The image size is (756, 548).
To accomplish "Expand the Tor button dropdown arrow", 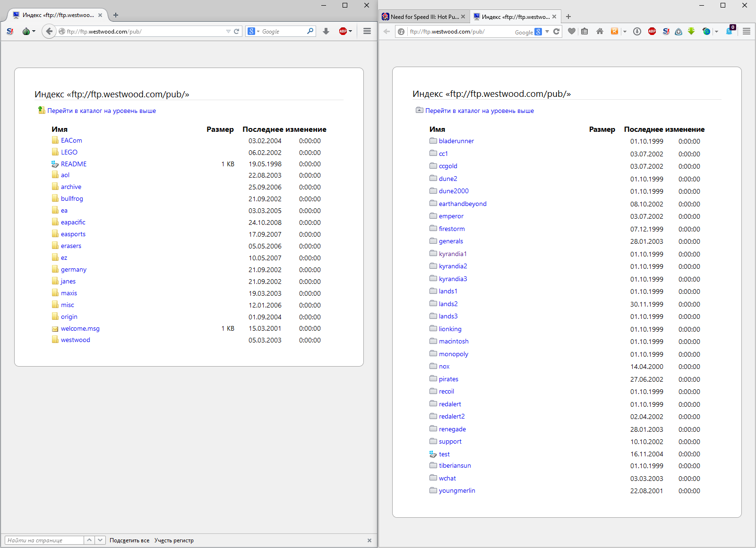I will (34, 31).
